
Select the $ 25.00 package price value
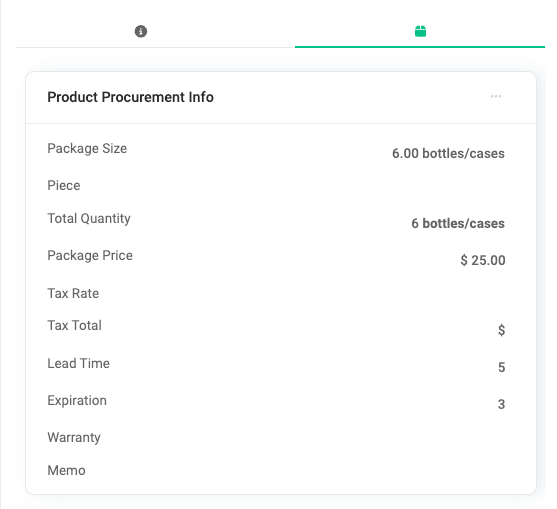click(483, 260)
